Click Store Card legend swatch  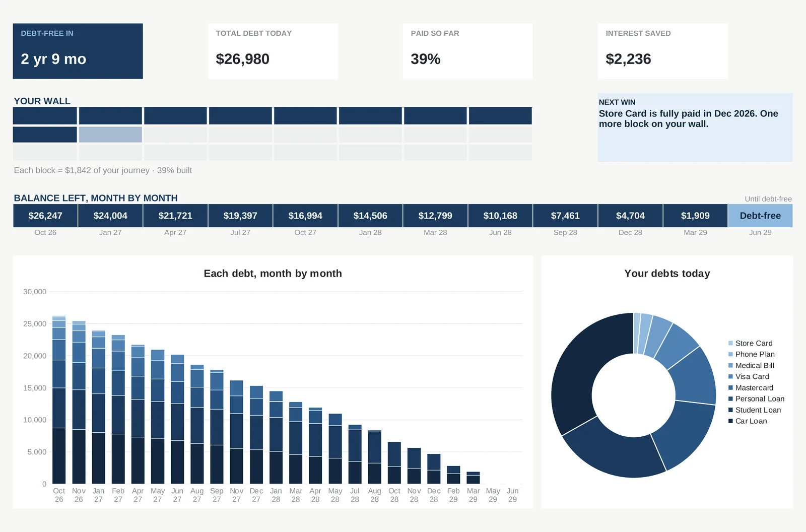[730, 343]
